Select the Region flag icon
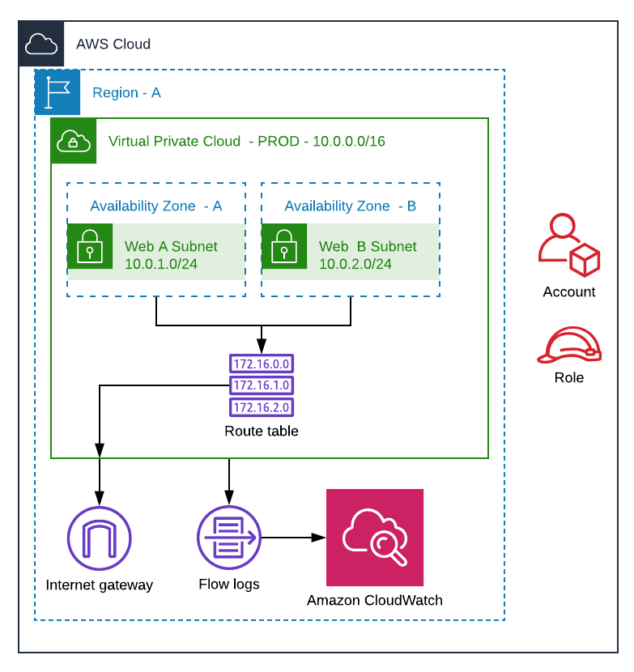634x672 pixels. (57, 92)
